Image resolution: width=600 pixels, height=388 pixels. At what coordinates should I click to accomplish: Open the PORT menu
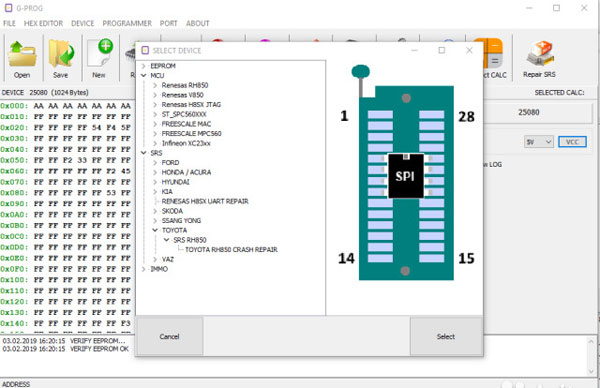(x=168, y=23)
